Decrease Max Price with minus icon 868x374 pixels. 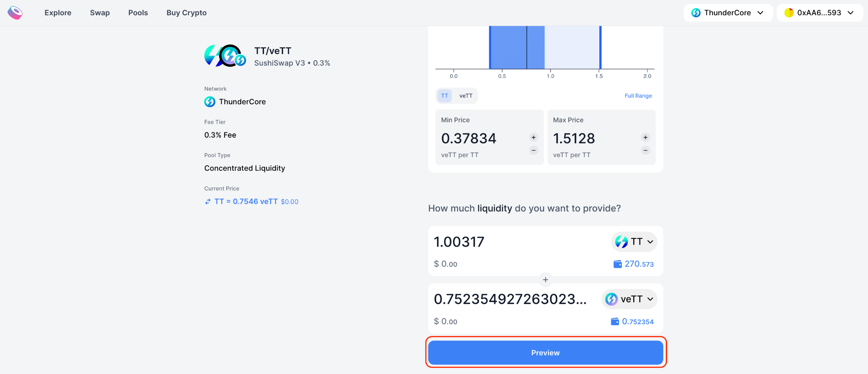pyautogui.click(x=645, y=150)
